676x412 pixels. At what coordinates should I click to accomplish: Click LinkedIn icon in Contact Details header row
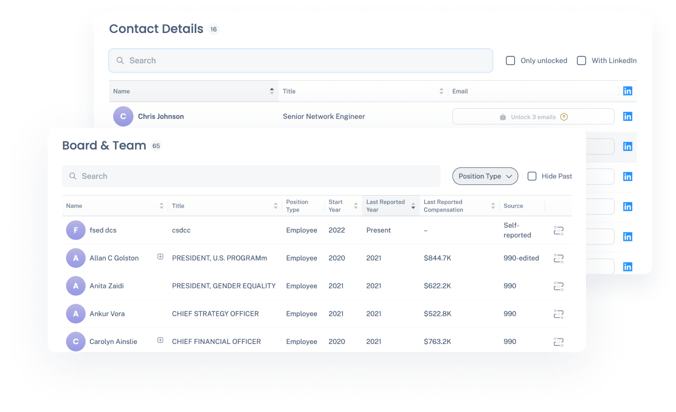628,91
